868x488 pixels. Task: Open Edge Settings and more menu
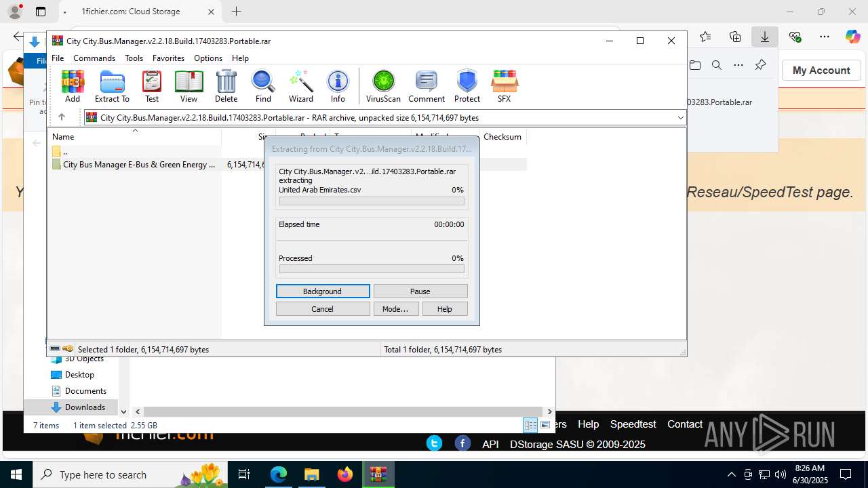tap(825, 37)
